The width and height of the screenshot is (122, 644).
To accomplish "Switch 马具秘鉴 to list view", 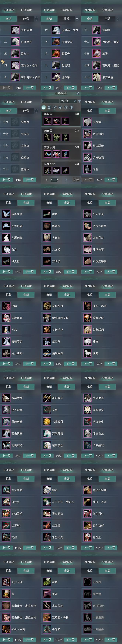I will 44,108.
